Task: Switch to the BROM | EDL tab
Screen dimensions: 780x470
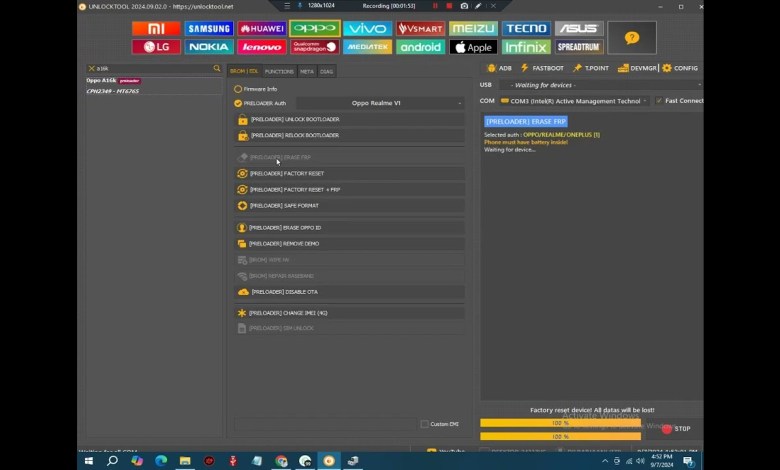Action: tap(244, 71)
